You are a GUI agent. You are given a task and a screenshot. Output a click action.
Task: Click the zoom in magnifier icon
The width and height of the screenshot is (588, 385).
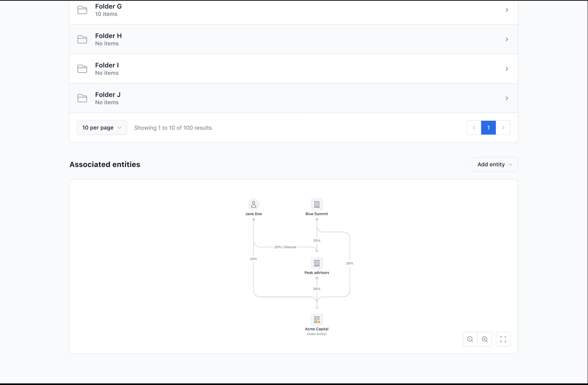pyautogui.click(x=485, y=339)
